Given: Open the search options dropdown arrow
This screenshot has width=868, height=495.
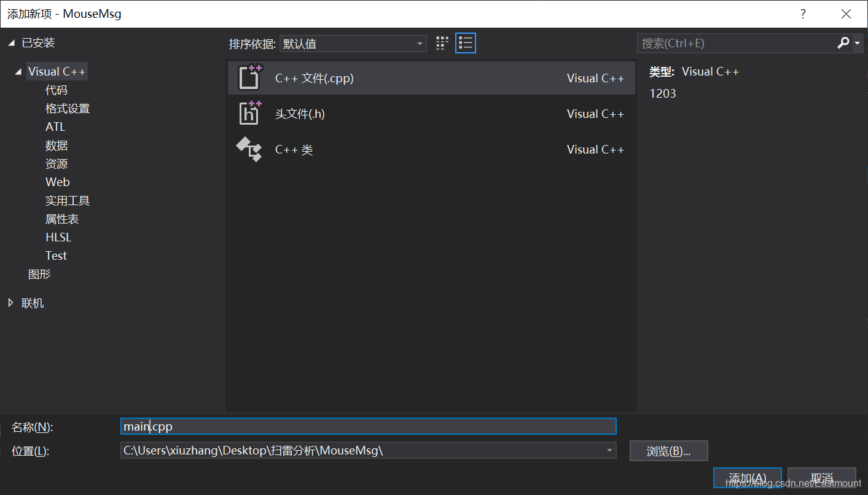Looking at the screenshot, I should [858, 44].
